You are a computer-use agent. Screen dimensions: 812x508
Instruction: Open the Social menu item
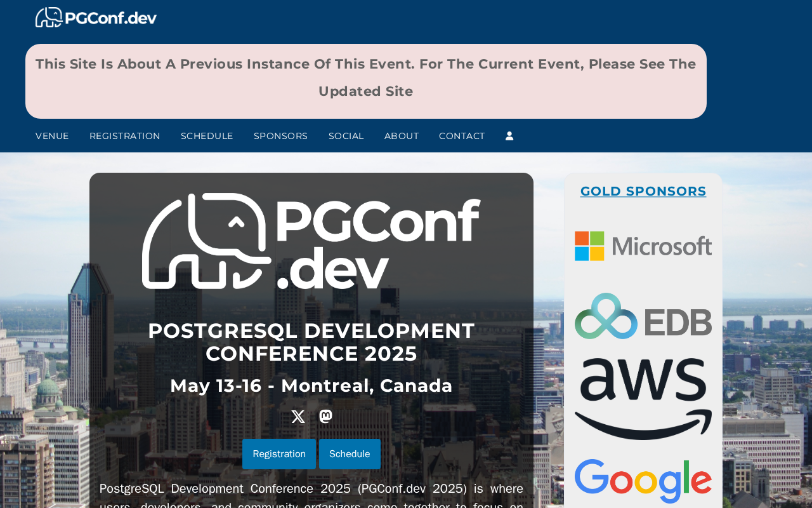[x=346, y=136]
